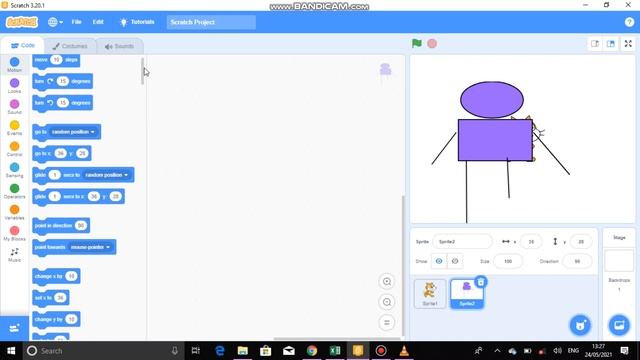Viewport: 640px width, 360px height.
Task: Select the Code tab
Action: (23, 46)
